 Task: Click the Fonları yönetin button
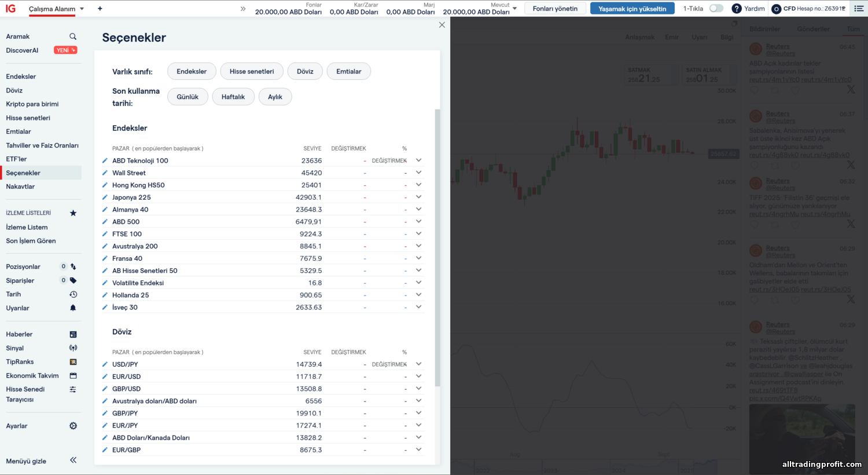point(555,9)
